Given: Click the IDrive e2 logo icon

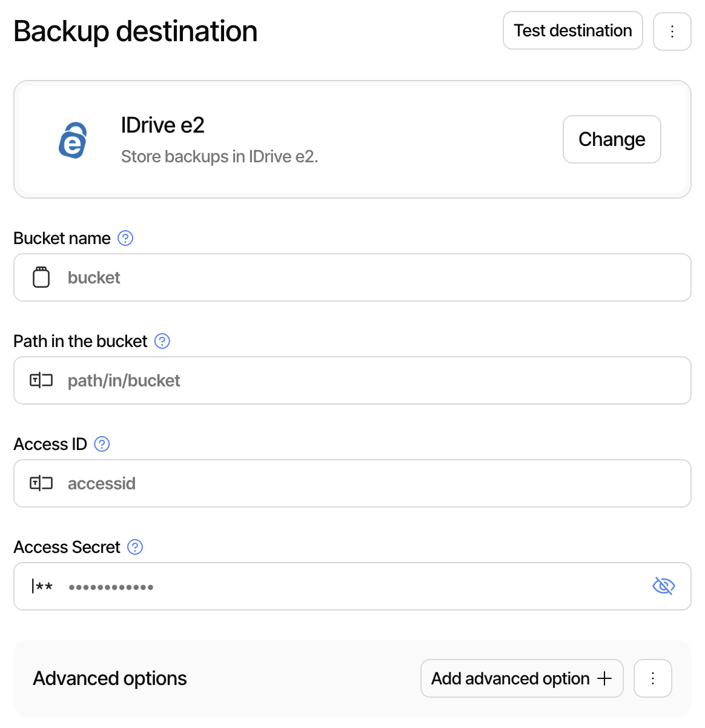Looking at the screenshot, I should [x=73, y=139].
